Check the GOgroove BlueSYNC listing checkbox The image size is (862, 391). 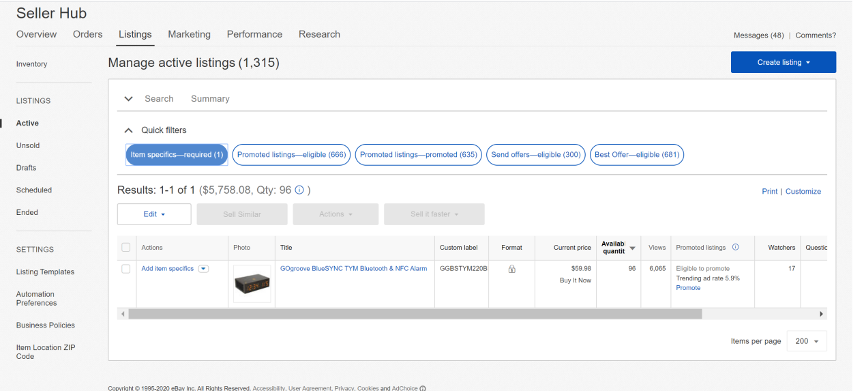coord(126,269)
